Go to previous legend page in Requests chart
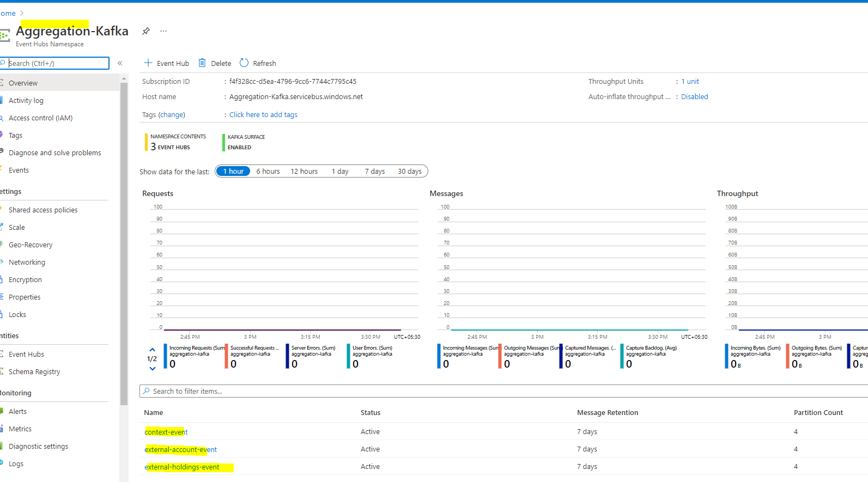The height and width of the screenshot is (482, 868). tap(153, 350)
